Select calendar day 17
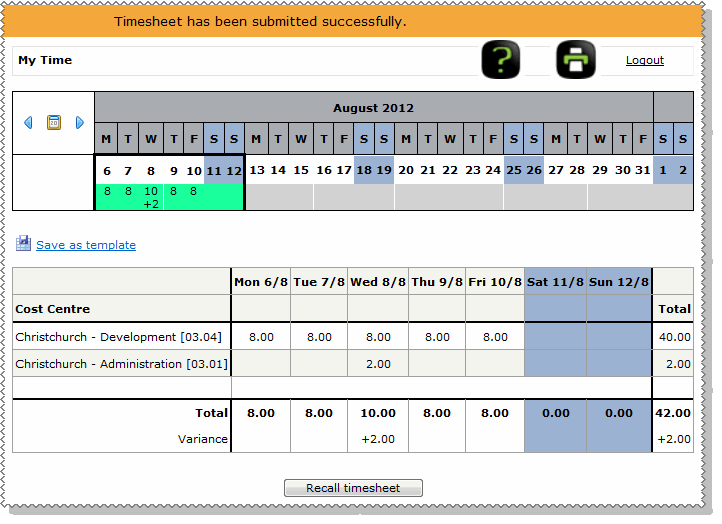Image resolution: width=722 pixels, height=524 pixels. pos(344,170)
